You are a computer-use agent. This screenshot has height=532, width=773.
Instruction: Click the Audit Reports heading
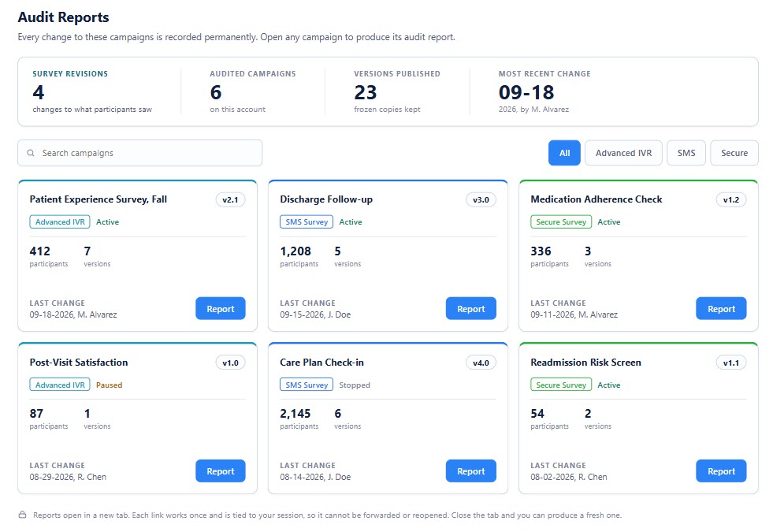pyautogui.click(x=64, y=17)
